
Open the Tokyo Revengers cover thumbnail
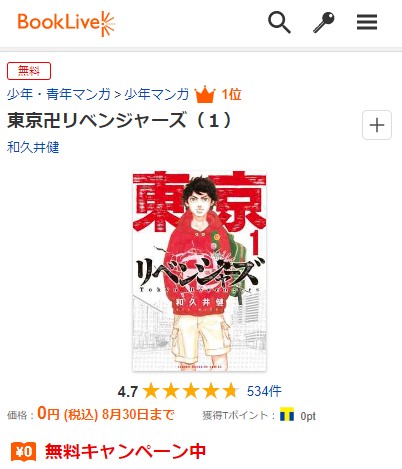pos(199,271)
